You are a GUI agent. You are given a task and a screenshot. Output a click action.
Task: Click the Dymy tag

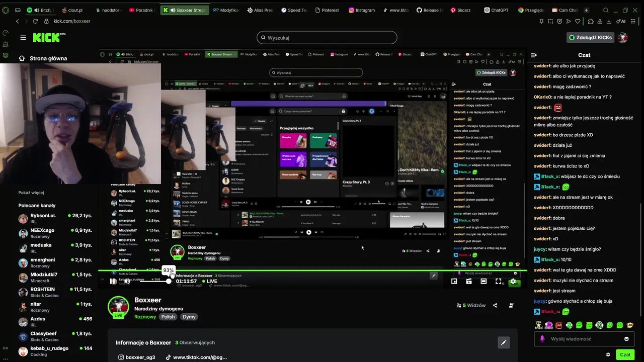(x=189, y=317)
